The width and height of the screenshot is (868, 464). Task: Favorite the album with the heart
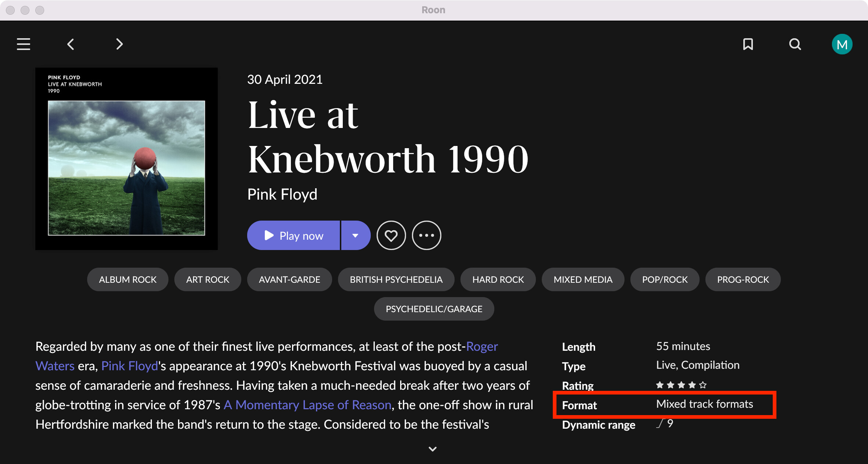point(391,235)
